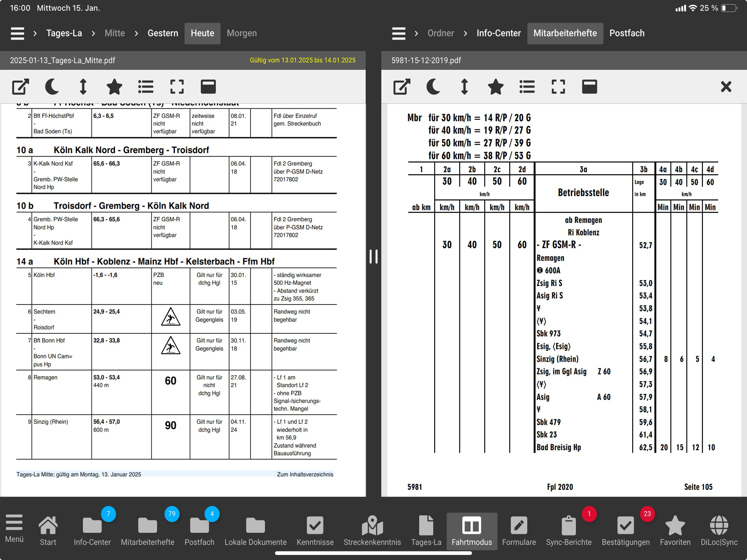Screen dimensions: 747x560
Task: Toggle vertical scroll sync in left pane
Action: click(83, 86)
